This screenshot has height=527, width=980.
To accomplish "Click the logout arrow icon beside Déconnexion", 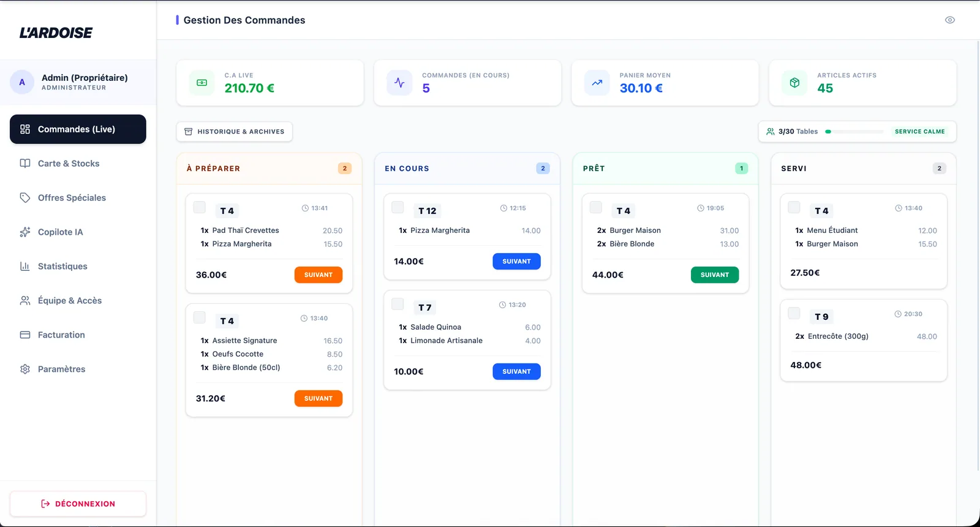I will coord(45,504).
